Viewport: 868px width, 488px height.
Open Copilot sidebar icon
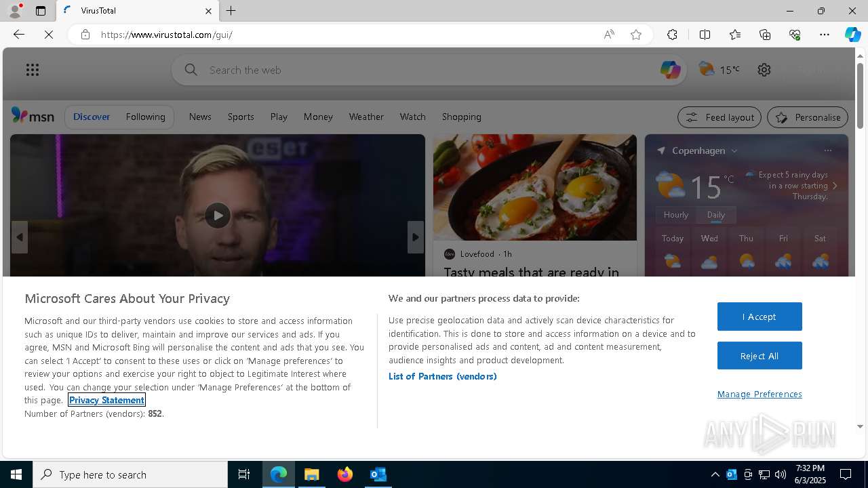pos(852,35)
